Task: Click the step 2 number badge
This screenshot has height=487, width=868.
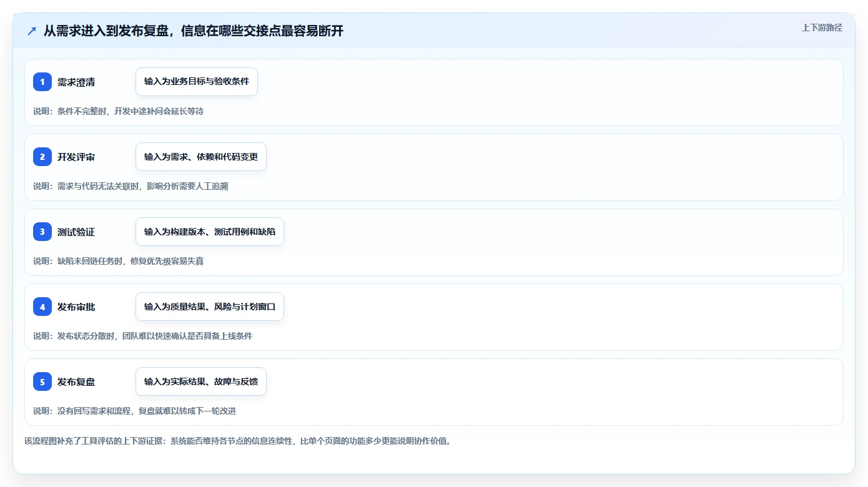Action: click(x=42, y=157)
